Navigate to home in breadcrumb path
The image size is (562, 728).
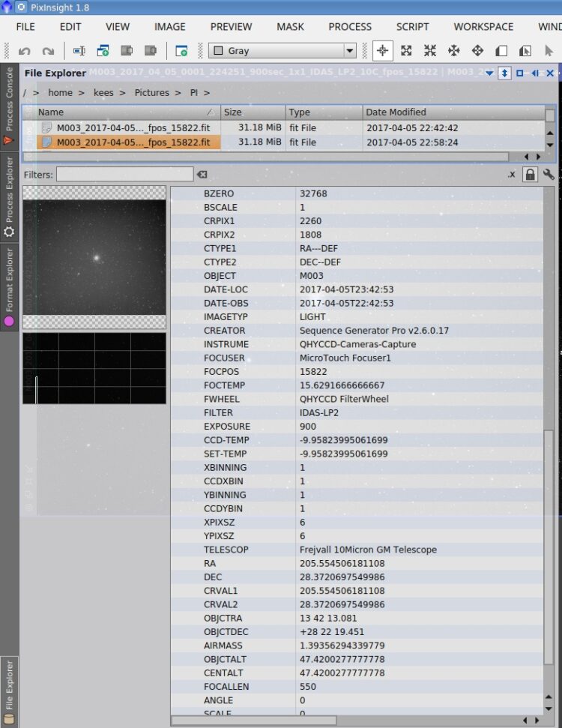(61, 92)
